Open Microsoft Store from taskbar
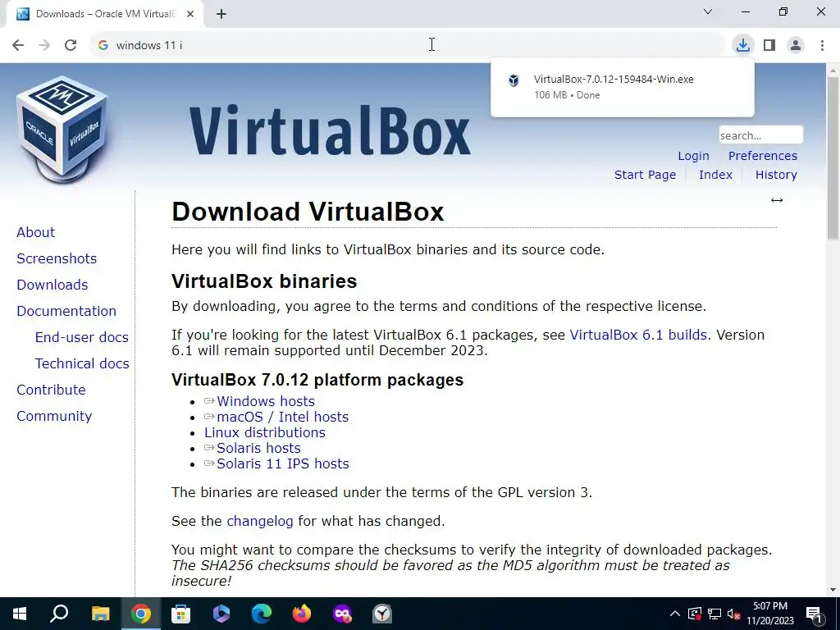Screen dimensions: 840x630 pos(180,614)
